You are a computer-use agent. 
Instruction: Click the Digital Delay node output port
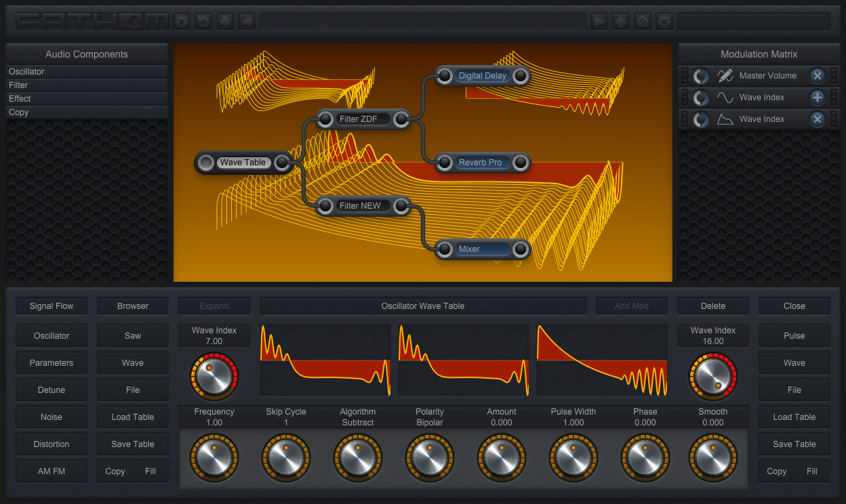click(521, 76)
